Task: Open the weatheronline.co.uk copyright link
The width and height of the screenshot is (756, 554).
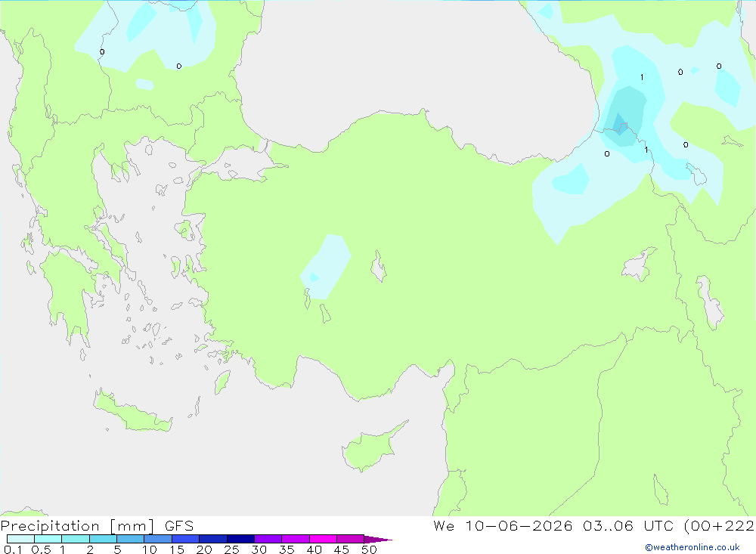Action: [x=692, y=547]
